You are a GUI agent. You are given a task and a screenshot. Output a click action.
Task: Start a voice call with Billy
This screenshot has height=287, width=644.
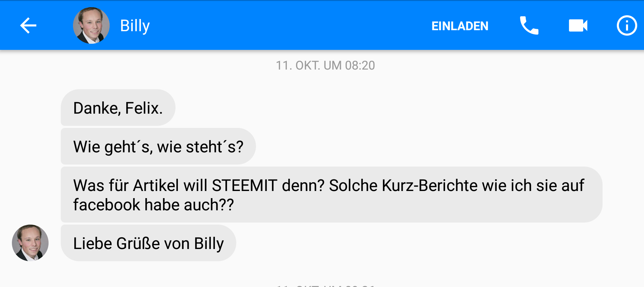click(529, 26)
